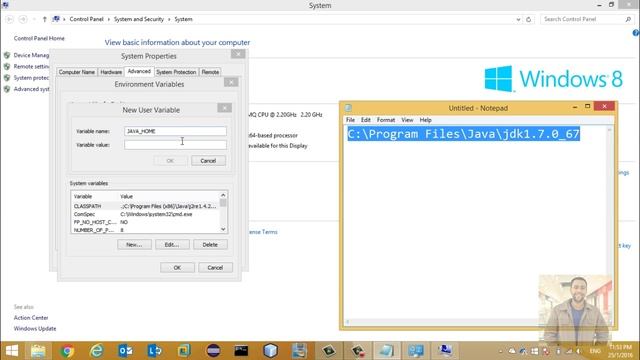The width and height of the screenshot is (640, 360).
Task: Launch Internet Explorer from the taskbar
Action: [x=96, y=351]
